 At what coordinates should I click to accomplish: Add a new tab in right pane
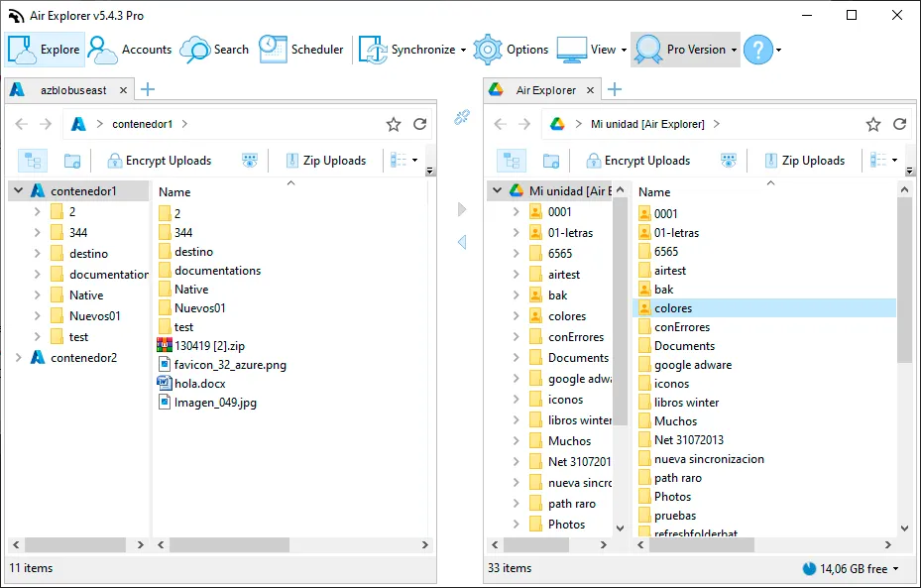(x=615, y=89)
